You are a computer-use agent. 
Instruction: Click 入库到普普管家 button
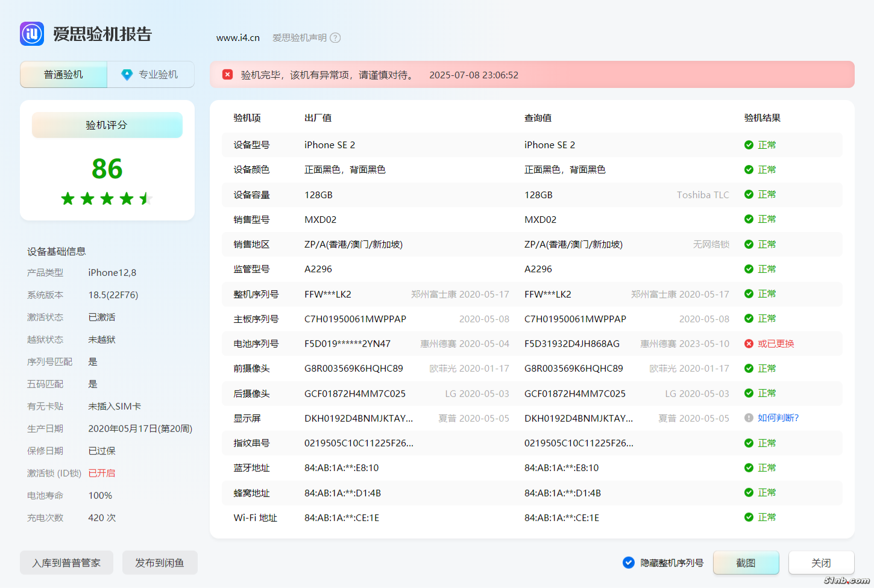tap(66, 563)
